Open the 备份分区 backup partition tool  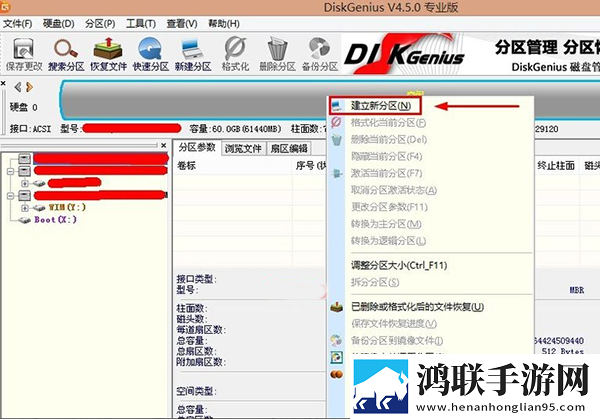(320, 55)
